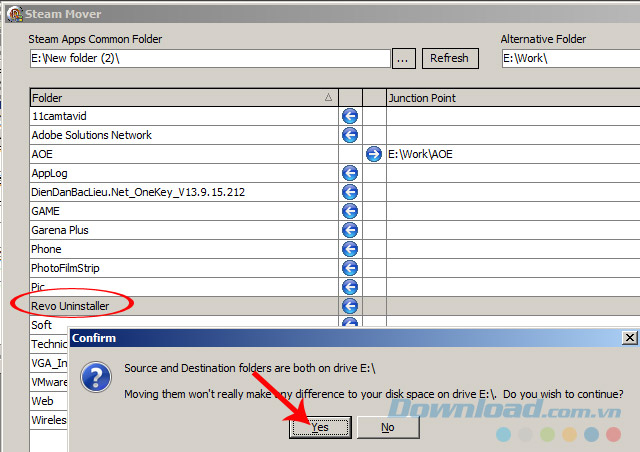Click left arrow icon for Phone row
Image resolution: width=640 pixels, height=452 pixels.
(350, 249)
